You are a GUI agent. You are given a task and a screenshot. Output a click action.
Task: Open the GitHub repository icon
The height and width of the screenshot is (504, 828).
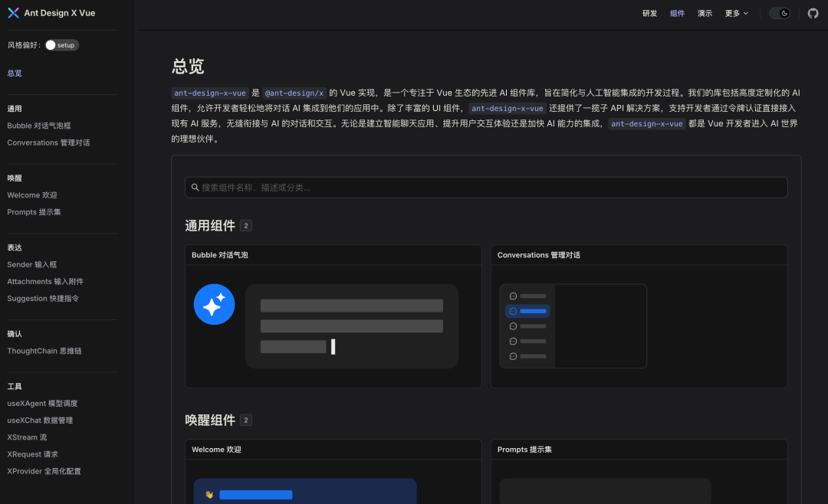pos(813,12)
